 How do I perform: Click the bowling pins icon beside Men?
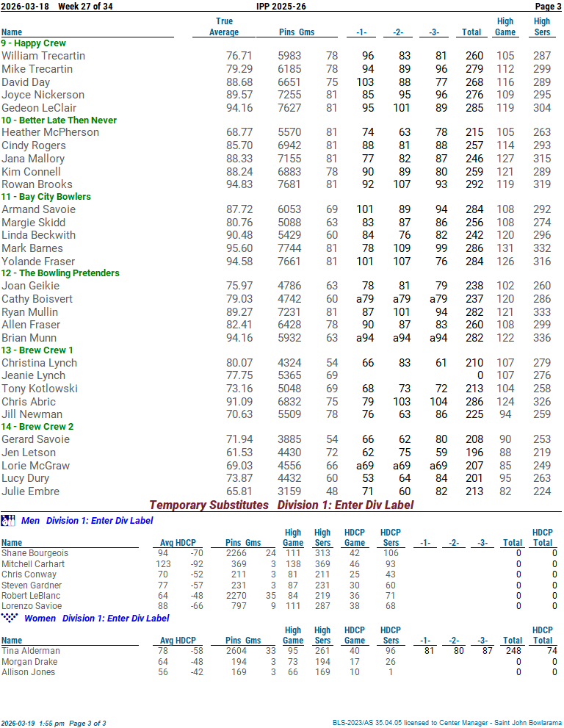click(8, 521)
